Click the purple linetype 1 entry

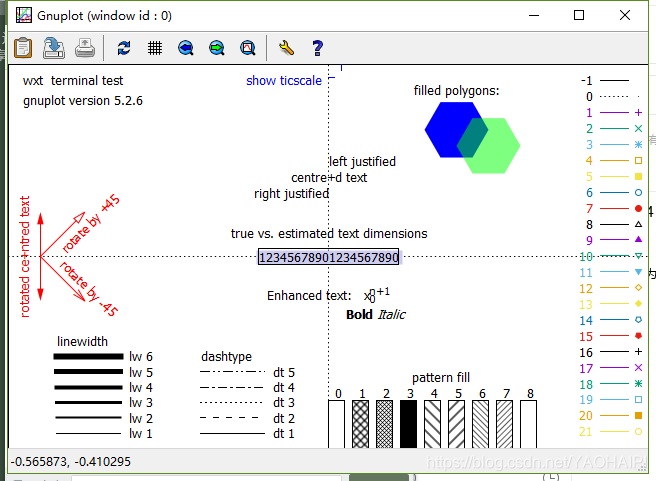coord(614,113)
